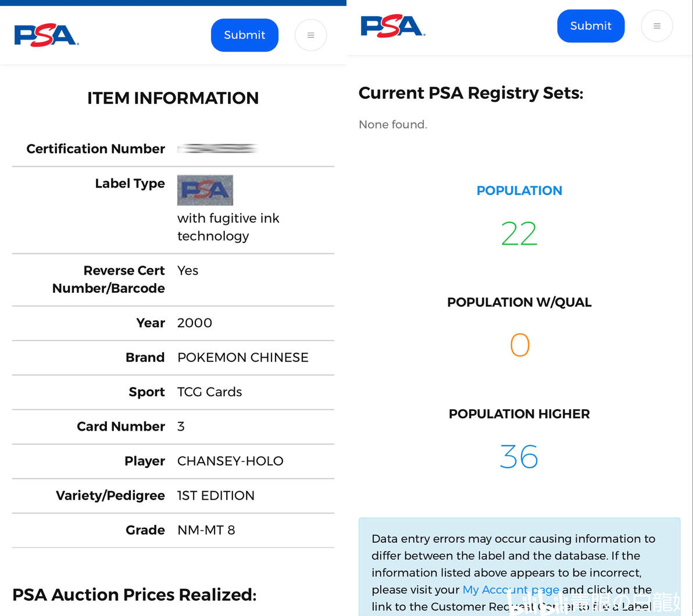Open the blue POPULATION heading link
Image resolution: width=693 pixels, height=616 pixels.
[x=519, y=191]
